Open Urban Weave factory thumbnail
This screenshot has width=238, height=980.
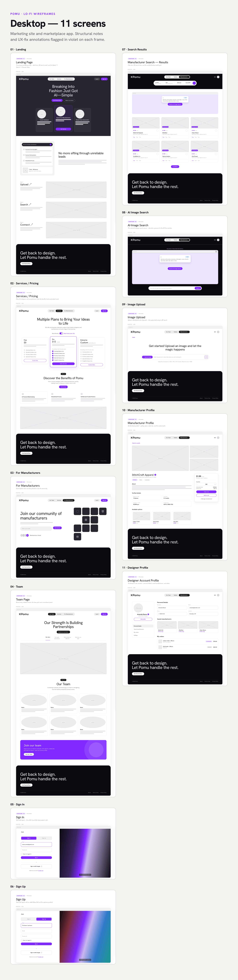tap(204, 123)
